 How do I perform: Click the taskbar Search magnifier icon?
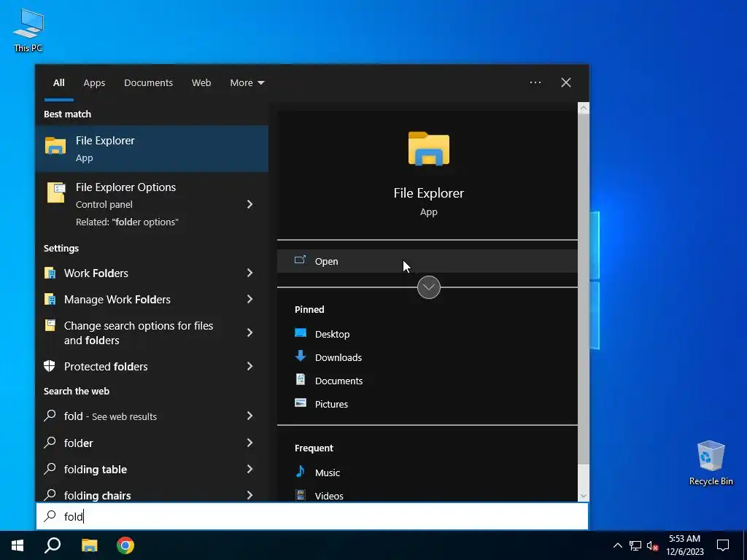[53, 545]
